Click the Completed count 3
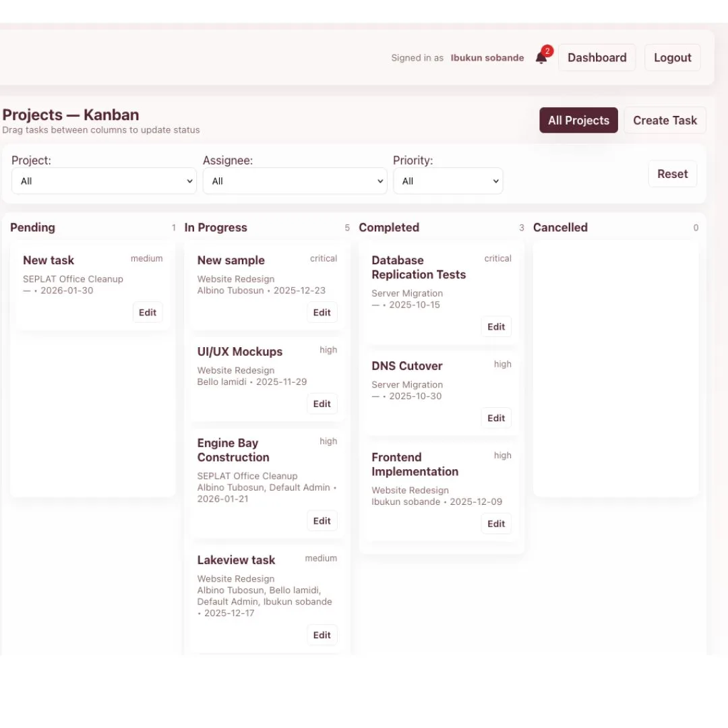Image resolution: width=728 pixels, height=728 pixels. (521, 228)
